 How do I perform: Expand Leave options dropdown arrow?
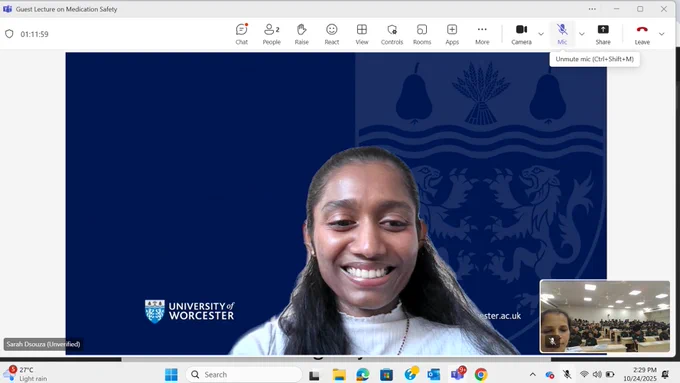tap(661, 34)
